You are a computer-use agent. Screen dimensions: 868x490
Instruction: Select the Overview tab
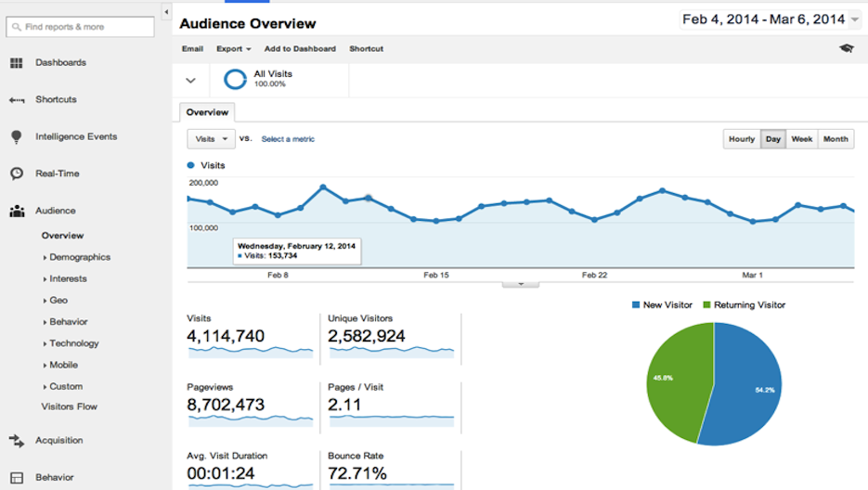(207, 112)
